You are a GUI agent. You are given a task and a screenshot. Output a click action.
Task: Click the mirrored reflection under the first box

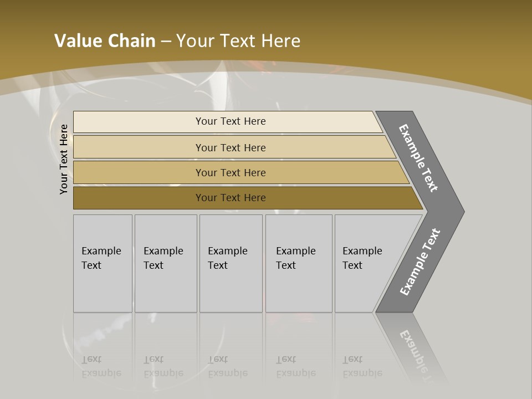(x=101, y=366)
